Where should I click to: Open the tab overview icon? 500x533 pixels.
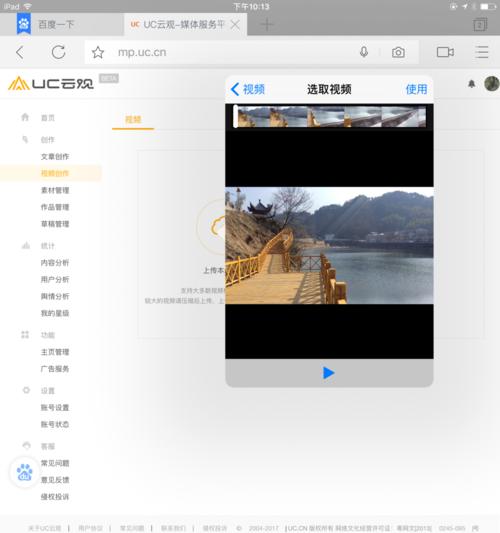[x=480, y=24]
